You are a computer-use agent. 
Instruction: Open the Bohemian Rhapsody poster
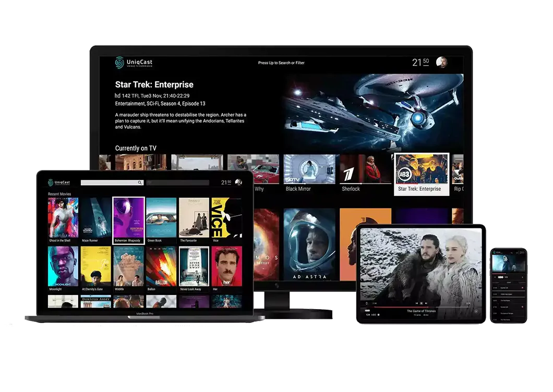[128, 220]
